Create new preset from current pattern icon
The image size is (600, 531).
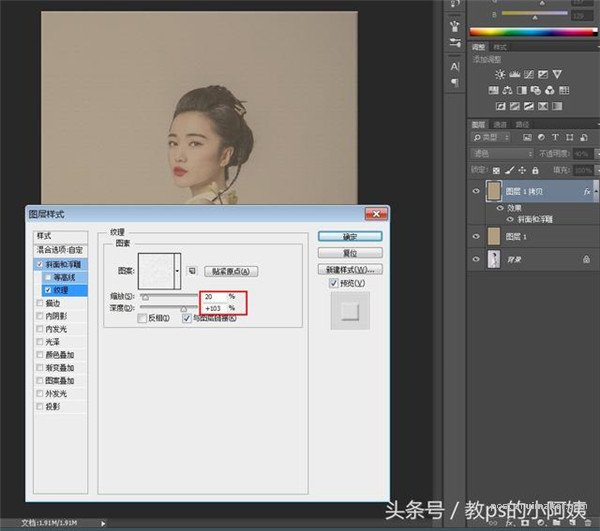[192, 271]
